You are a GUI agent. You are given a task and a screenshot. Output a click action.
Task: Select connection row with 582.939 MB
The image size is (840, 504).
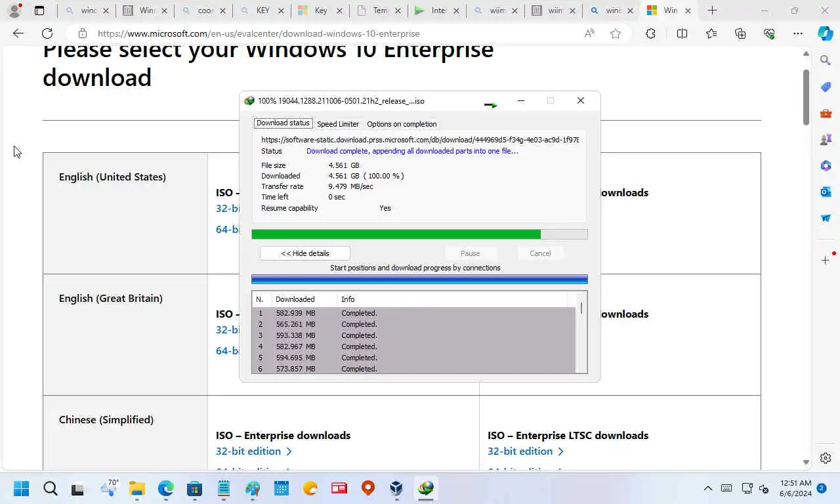413,313
